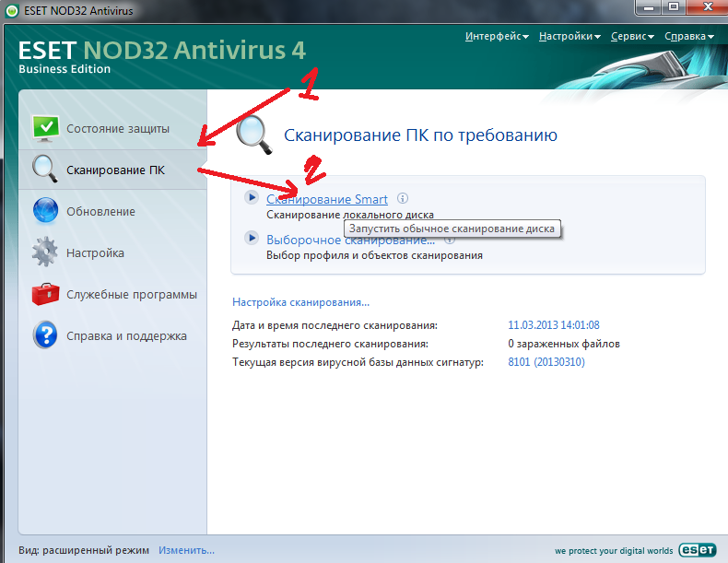
Task: Click the Business Edition text in header
Action: pos(65,69)
